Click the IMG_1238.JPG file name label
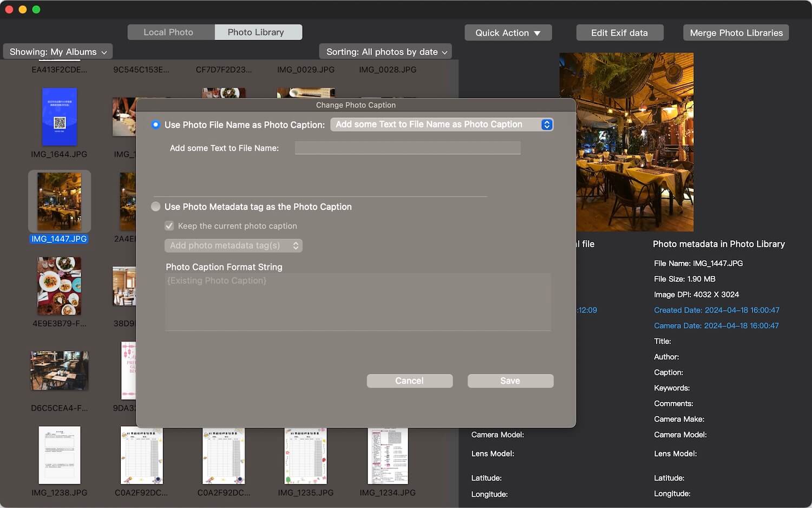812x508 pixels. (x=60, y=493)
